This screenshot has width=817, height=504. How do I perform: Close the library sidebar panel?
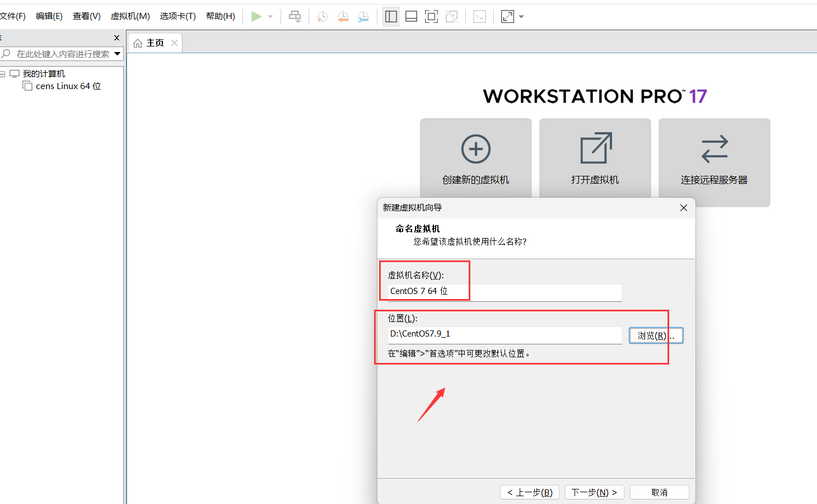[116, 38]
